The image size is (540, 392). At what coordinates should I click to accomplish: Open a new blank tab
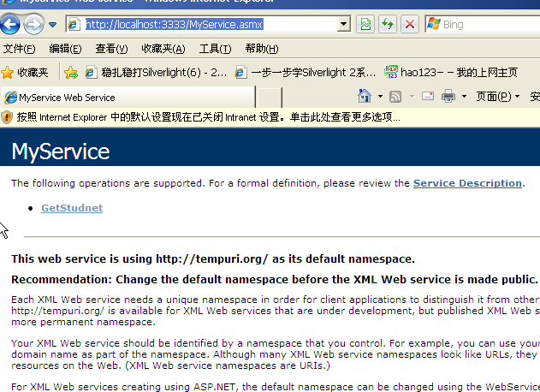point(270,98)
